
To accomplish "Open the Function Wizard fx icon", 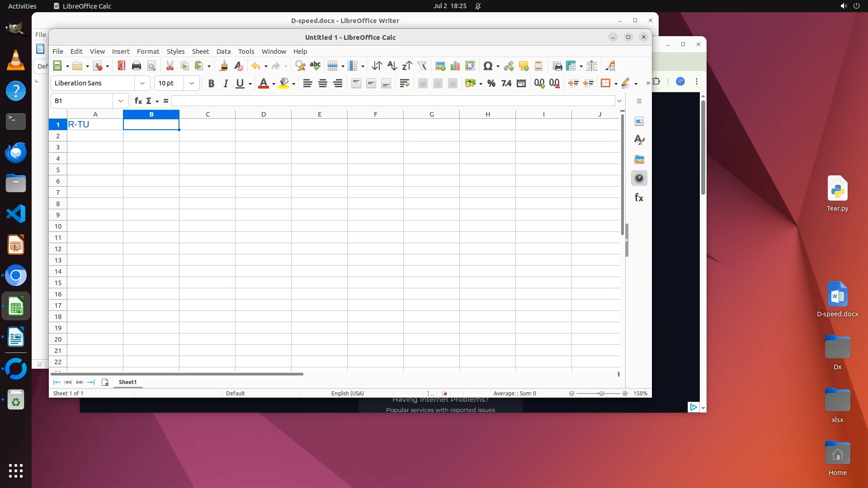I will 138,101.
